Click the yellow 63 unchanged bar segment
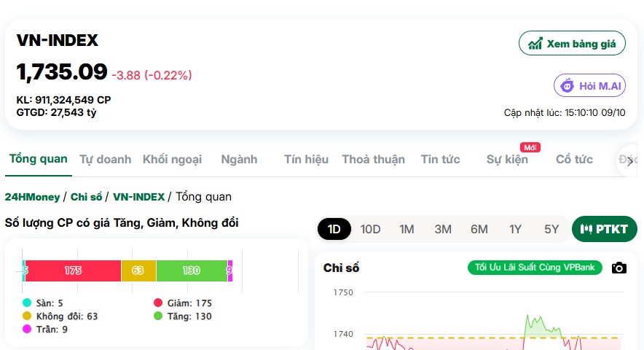 pyautogui.click(x=138, y=271)
